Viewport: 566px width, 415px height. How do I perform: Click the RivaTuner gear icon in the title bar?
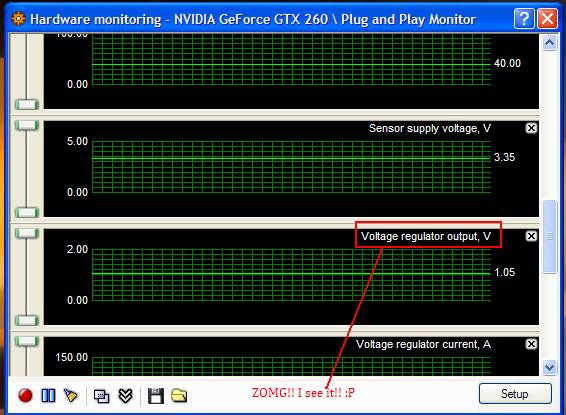coord(18,18)
